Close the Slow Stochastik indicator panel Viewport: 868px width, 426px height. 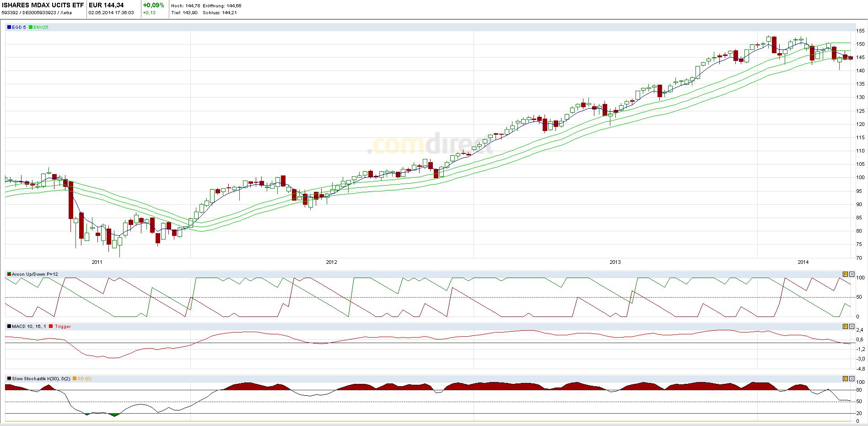(x=852, y=378)
